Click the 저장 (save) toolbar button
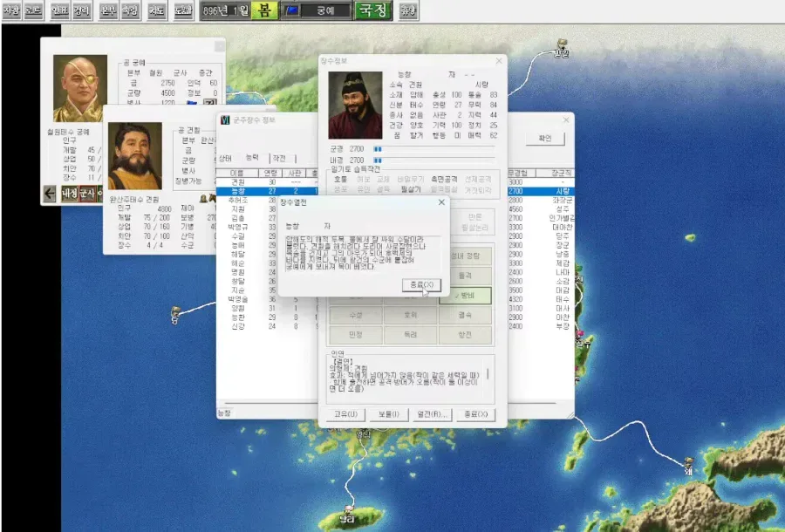 click(x=11, y=10)
